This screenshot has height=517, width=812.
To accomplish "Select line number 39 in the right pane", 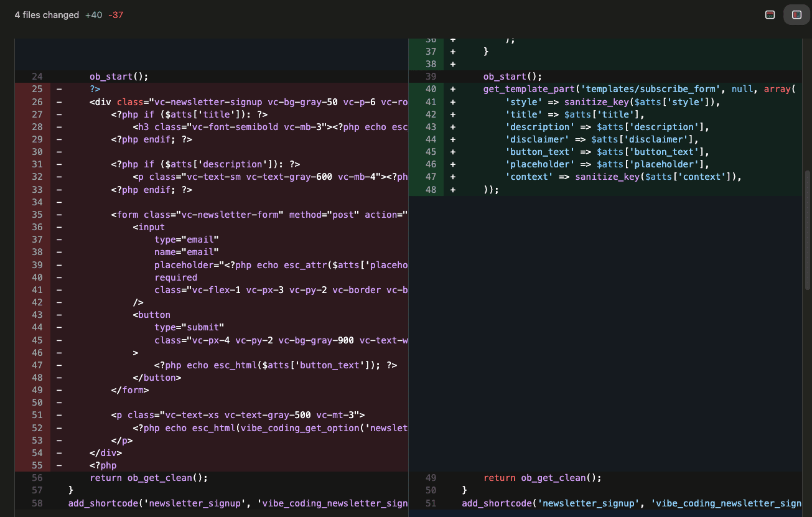I will (x=431, y=76).
